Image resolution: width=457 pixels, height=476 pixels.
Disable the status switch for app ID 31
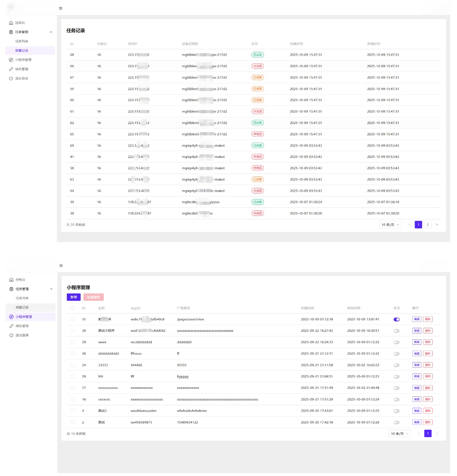pos(397,319)
